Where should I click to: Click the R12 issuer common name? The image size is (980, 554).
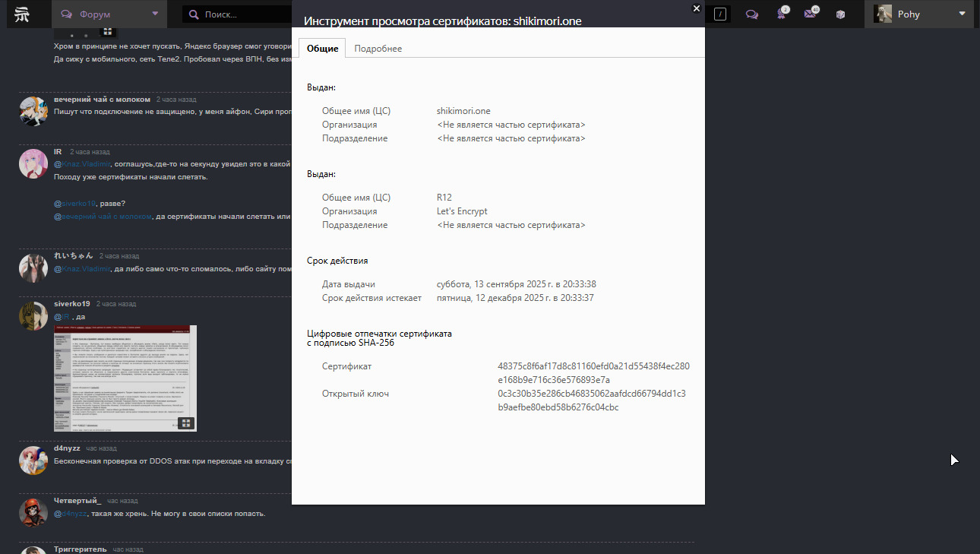[x=444, y=198]
